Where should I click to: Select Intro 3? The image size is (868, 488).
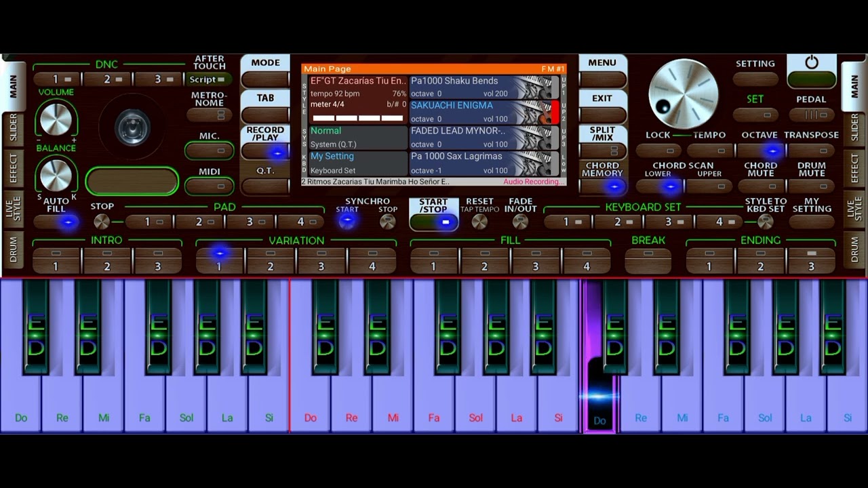pos(158,261)
